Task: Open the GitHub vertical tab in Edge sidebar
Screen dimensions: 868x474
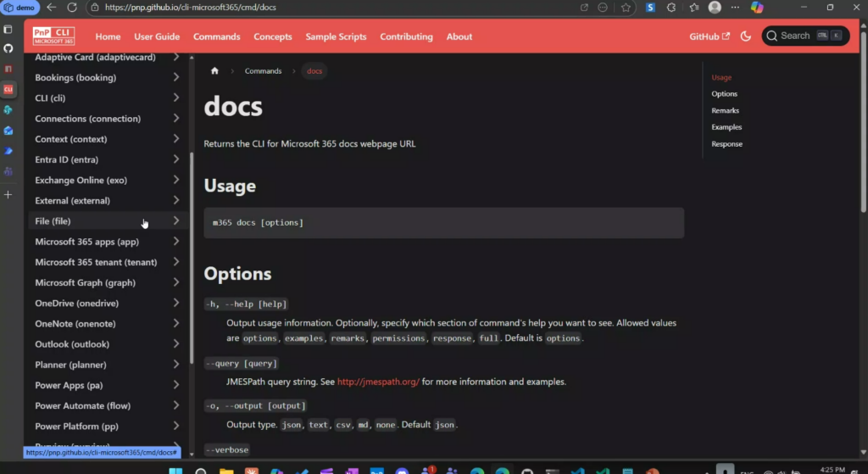Action: click(8, 48)
